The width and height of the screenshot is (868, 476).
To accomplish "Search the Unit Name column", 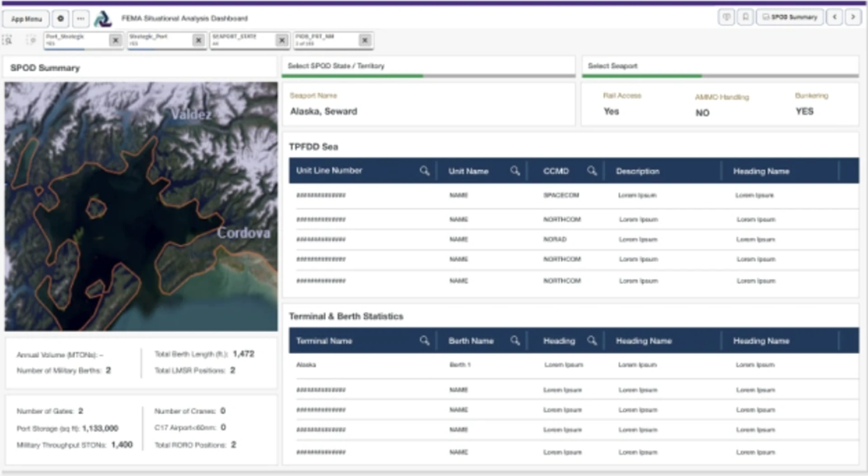I will 515,171.
